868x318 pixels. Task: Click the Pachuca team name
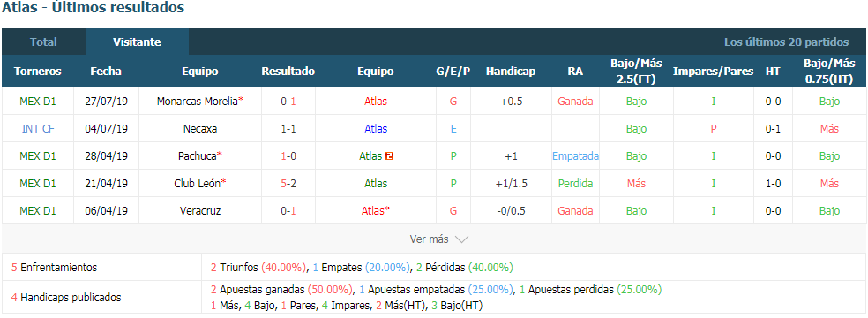[x=197, y=156]
